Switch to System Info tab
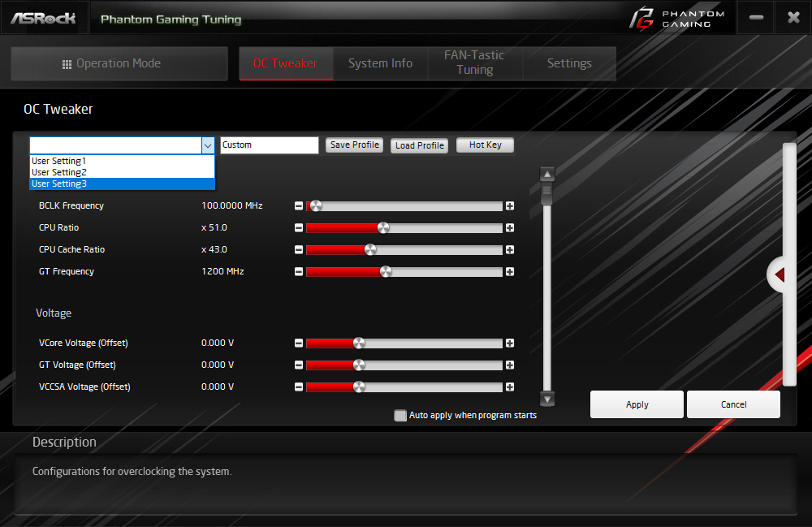Screen dimensions: 812x527 (x=380, y=63)
